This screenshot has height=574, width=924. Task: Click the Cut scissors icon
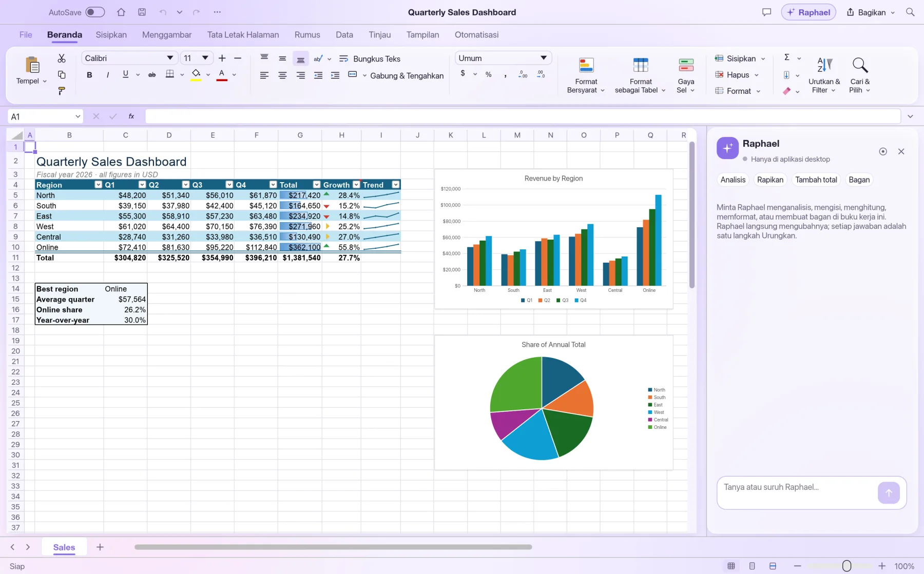point(62,58)
